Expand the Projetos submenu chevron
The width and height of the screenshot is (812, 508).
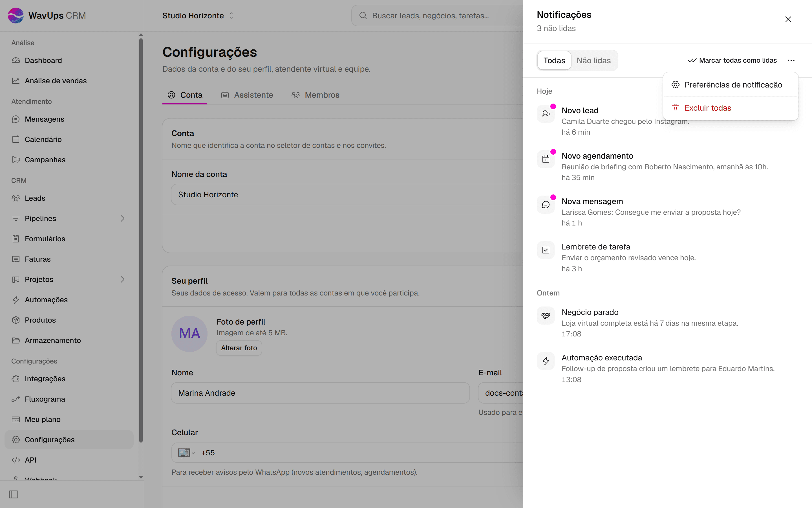point(122,279)
